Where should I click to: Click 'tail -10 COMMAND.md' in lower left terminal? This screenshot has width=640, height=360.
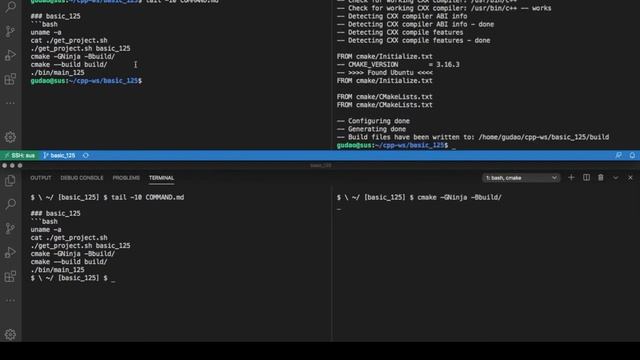[147, 197]
